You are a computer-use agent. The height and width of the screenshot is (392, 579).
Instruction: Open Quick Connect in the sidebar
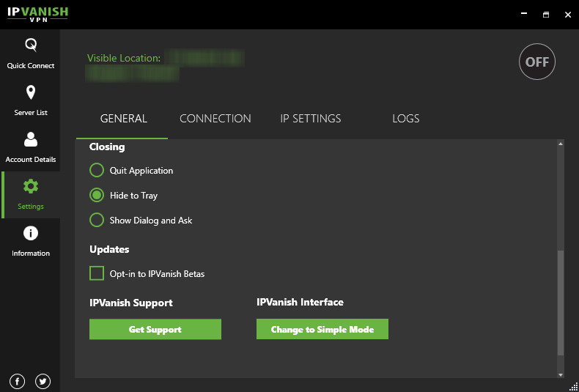click(31, 54)
